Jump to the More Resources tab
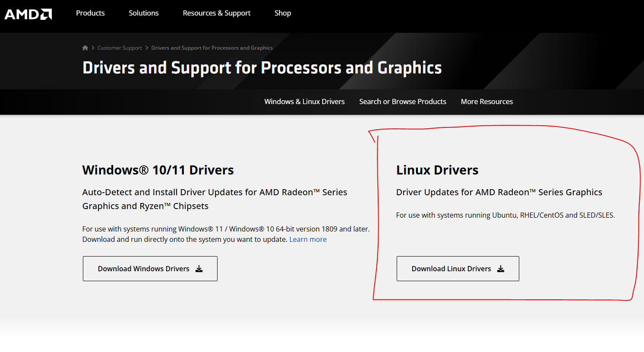The width and height of the screenshot is (644, 352). tap(487, 101)
